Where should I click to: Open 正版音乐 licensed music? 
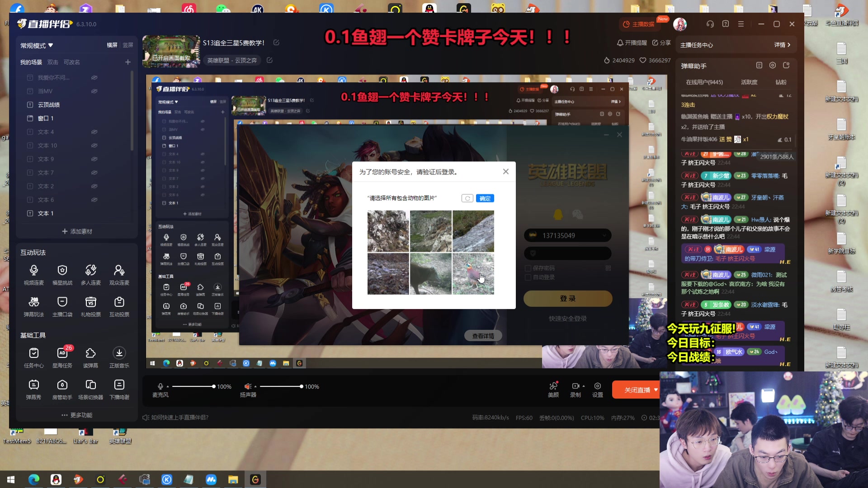(x=119, y=358)
